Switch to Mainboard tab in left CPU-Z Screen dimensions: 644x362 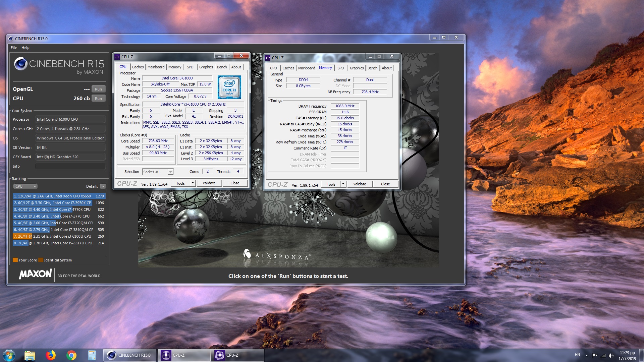(156, 67)
